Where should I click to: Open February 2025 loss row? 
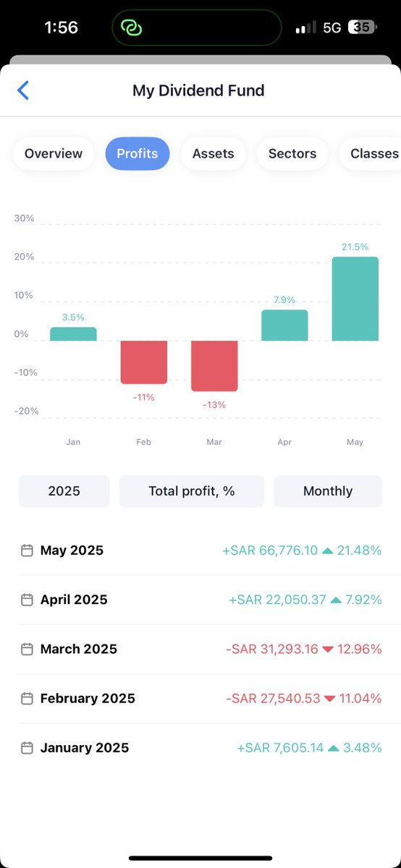[x=200, y=698]
